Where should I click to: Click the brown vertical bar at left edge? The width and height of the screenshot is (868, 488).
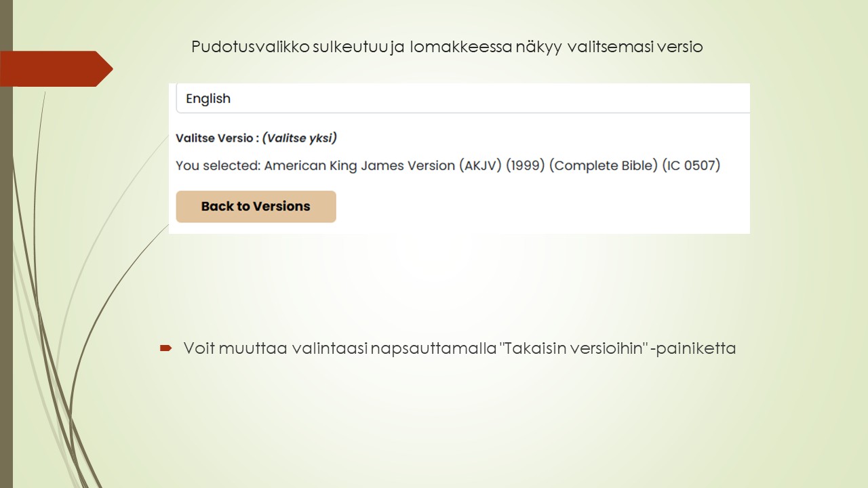(x=6, y=271)
